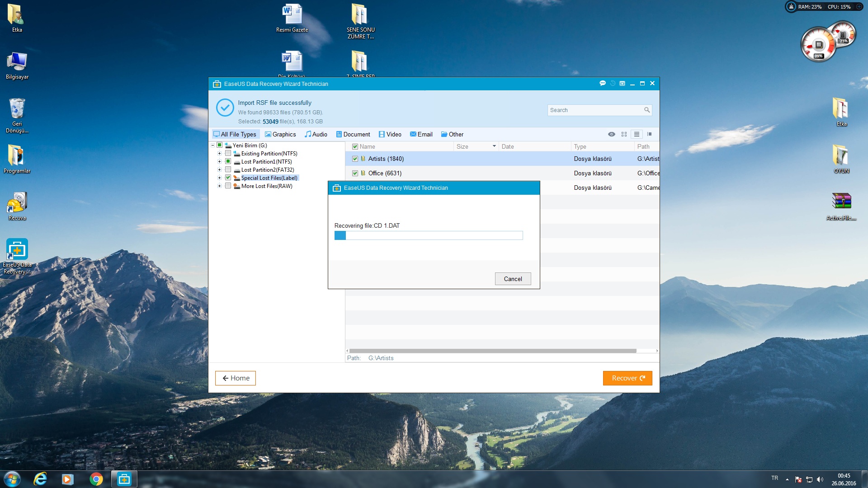Viewport: 868px width, 488px height.
Task: Filter by Other file type
Action: click(452, 134)
